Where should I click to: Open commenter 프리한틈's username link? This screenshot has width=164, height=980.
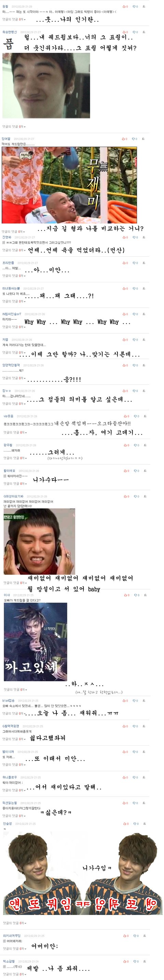click(8, 263)
